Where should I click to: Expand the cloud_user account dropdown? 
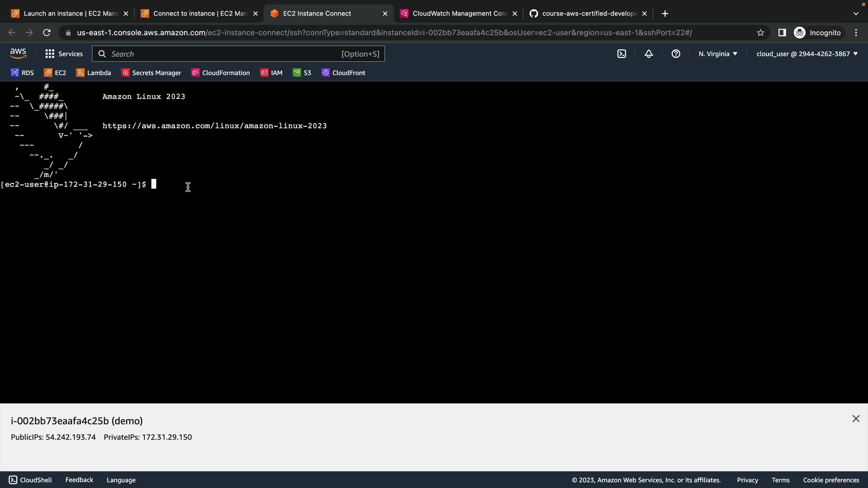tap(807, 54)
